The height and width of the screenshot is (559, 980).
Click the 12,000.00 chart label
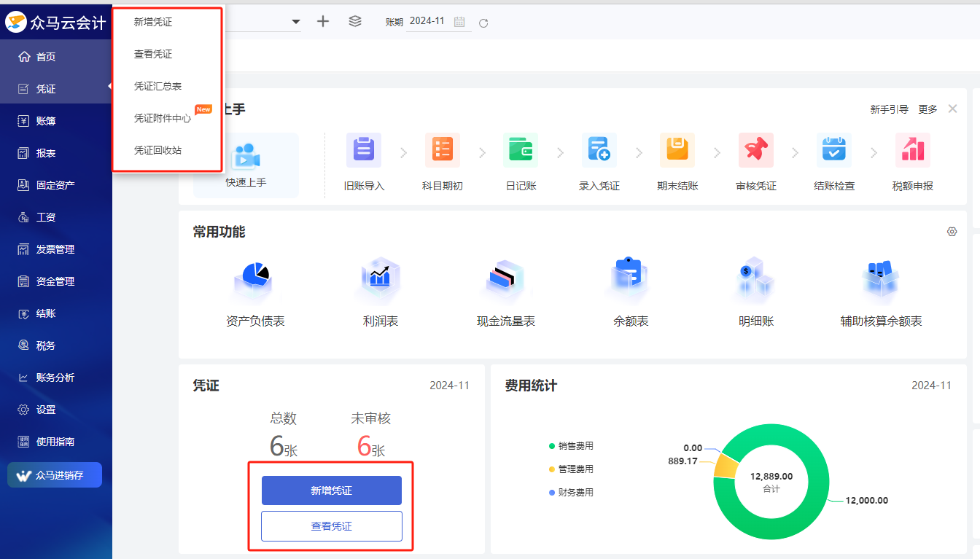(866, 501)
